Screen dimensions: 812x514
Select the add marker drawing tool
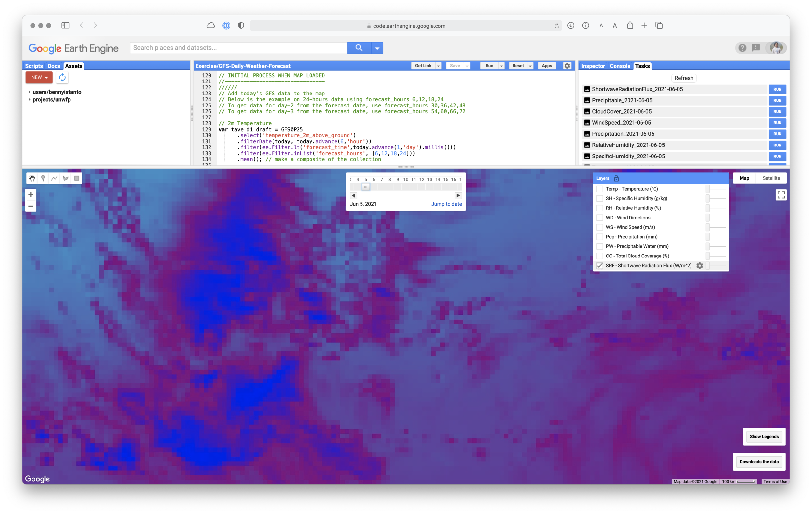click(43, 178)
